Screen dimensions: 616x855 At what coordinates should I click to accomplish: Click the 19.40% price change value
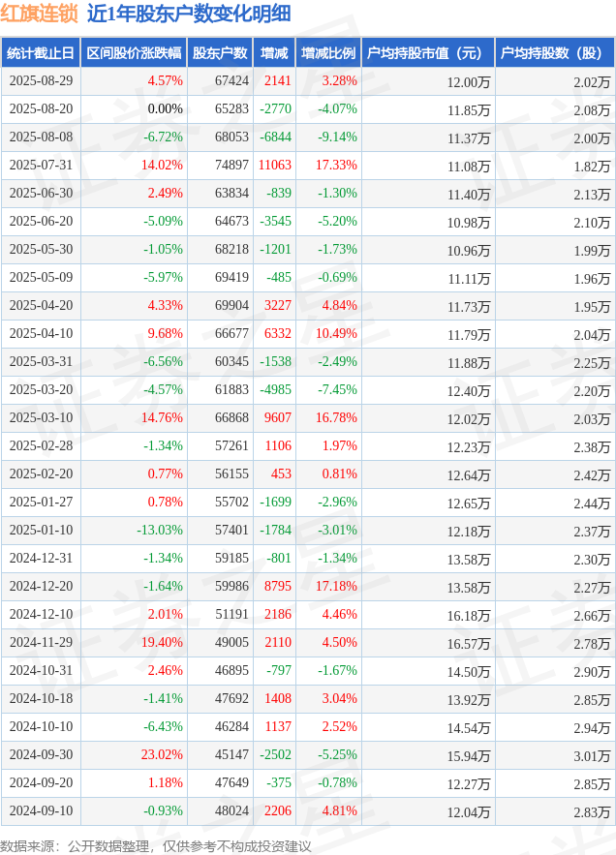[162, 642]
